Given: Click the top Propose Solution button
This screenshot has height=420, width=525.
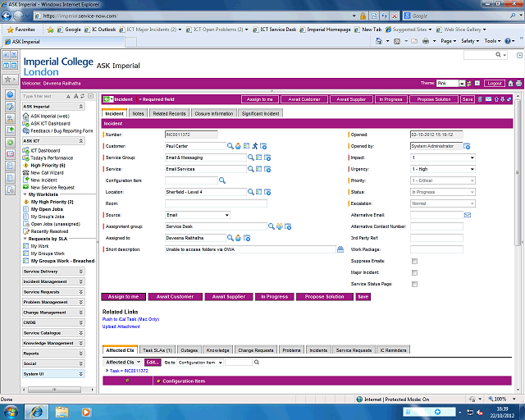Looking at the screenshot, I should pos(434,98).
